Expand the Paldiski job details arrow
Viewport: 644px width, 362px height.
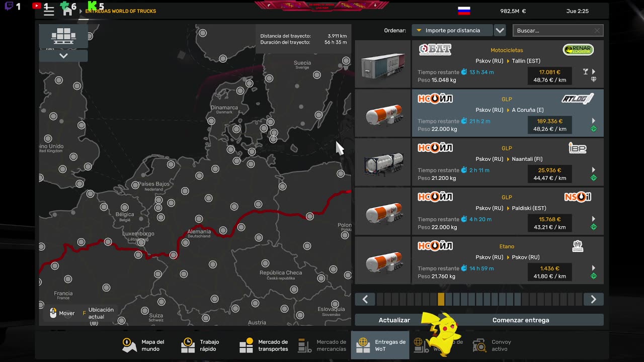click(594, 219)
